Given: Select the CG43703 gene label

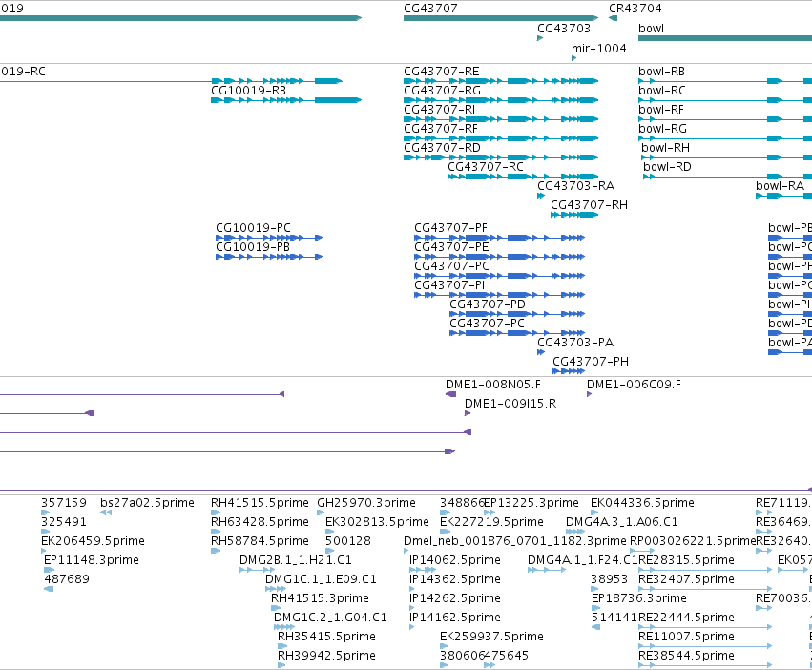Looking at the screenshot, I should click(x=563, y=28).
